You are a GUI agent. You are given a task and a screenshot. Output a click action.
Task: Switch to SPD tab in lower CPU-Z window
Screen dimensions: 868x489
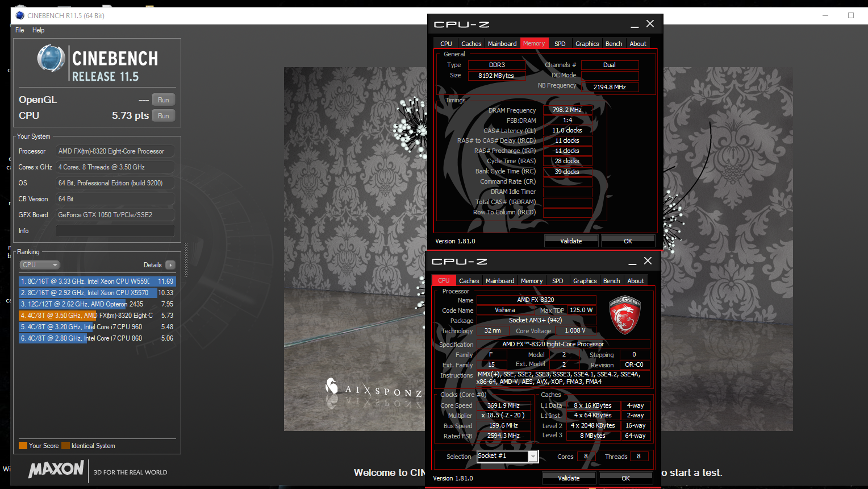coord(558,281)
